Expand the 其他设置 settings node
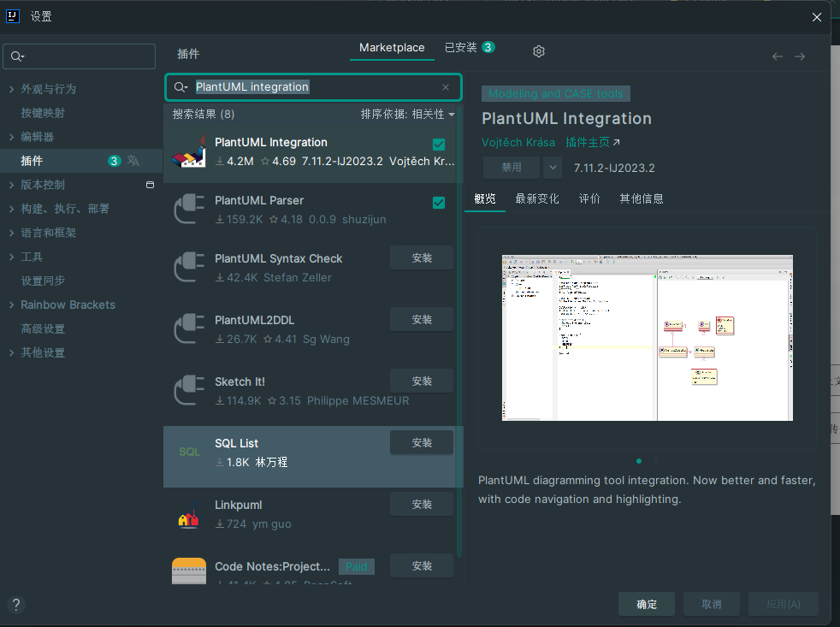This screenshot has height=627, width=840. 11,352
